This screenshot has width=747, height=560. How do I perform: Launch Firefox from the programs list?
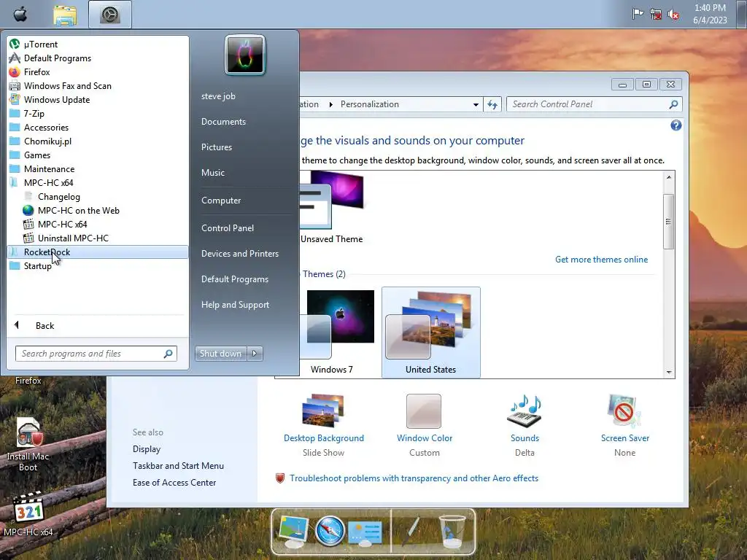pos(98,72)
